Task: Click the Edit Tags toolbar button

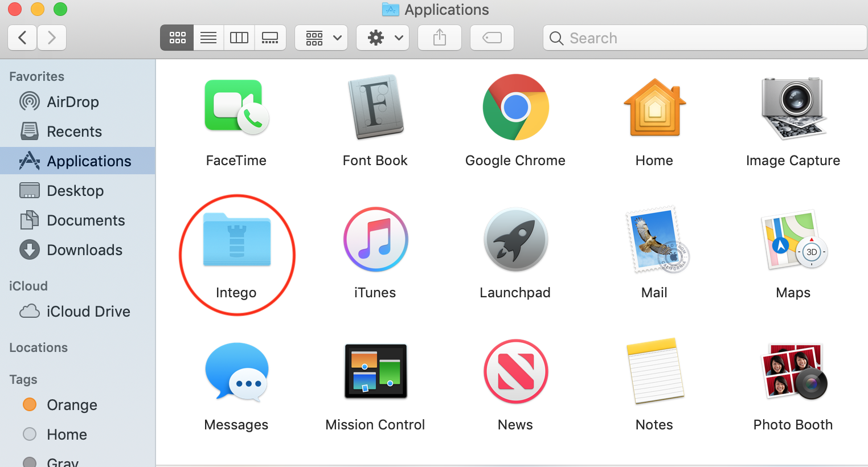Action: pos(492,38)
